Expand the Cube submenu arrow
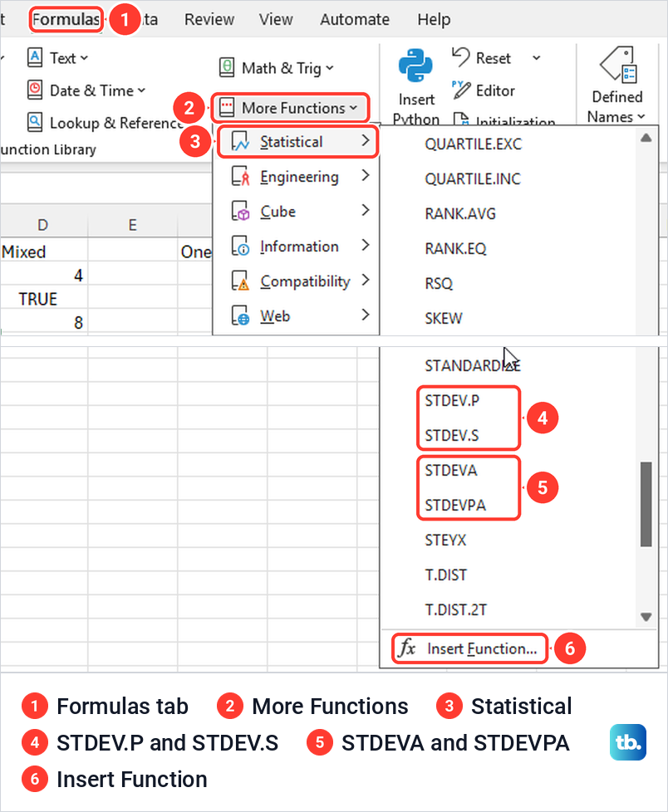Viewport: 668px width, 812px height. point(366,210)
